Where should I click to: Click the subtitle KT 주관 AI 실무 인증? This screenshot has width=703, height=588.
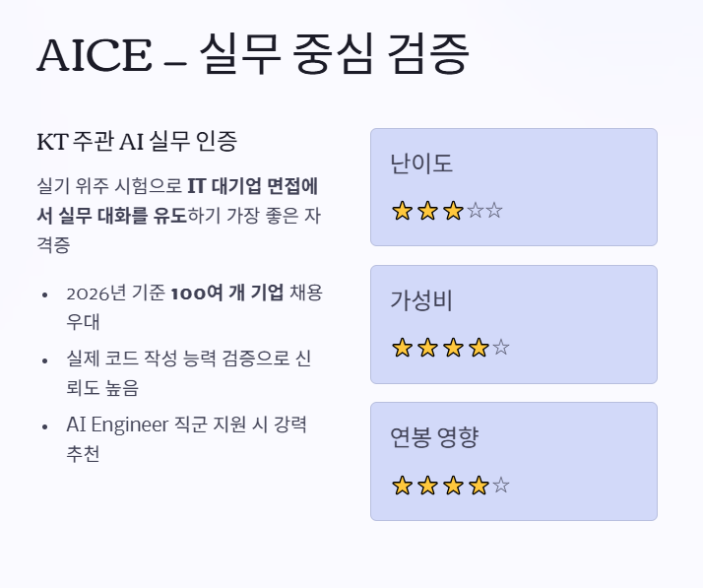point(137,141)
